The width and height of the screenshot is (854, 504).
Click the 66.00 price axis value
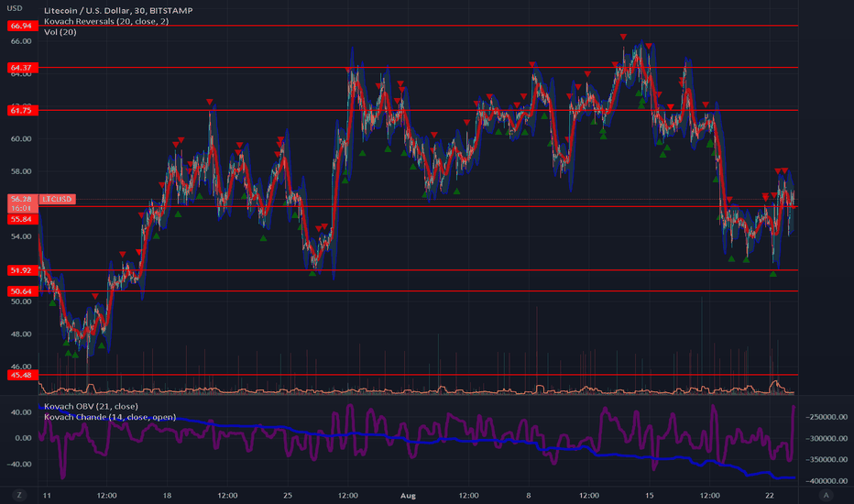coord(21,41)
